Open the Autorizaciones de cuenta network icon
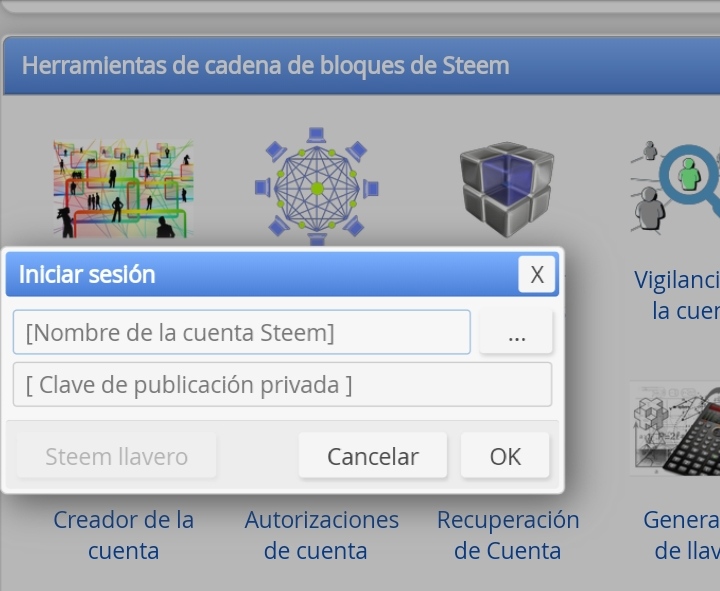Viewport: 720px width, 591px height. tap(317, 186)
